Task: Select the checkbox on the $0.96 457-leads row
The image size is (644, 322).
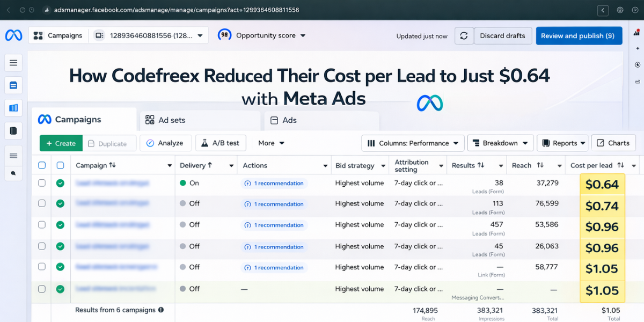Action: pos(42,225)
